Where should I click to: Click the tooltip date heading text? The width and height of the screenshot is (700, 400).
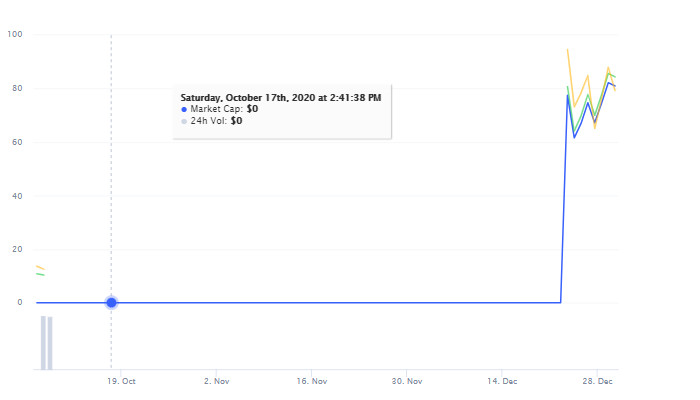click(281, 98)
